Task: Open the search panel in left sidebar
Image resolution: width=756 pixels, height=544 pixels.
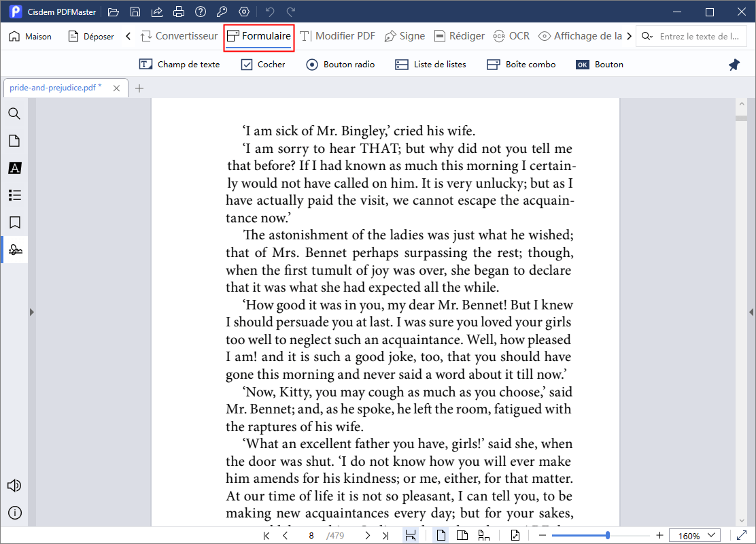Action: pos(14,114)
